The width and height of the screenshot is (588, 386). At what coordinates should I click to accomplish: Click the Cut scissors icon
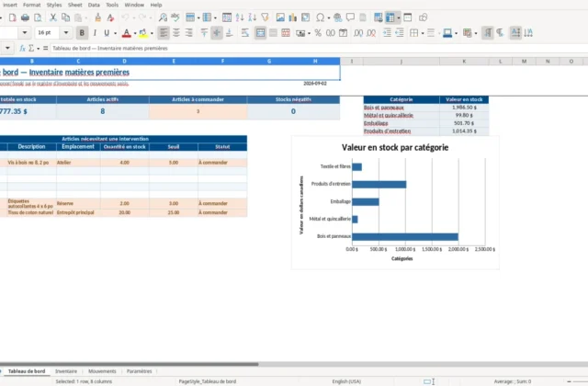point(53,17)
